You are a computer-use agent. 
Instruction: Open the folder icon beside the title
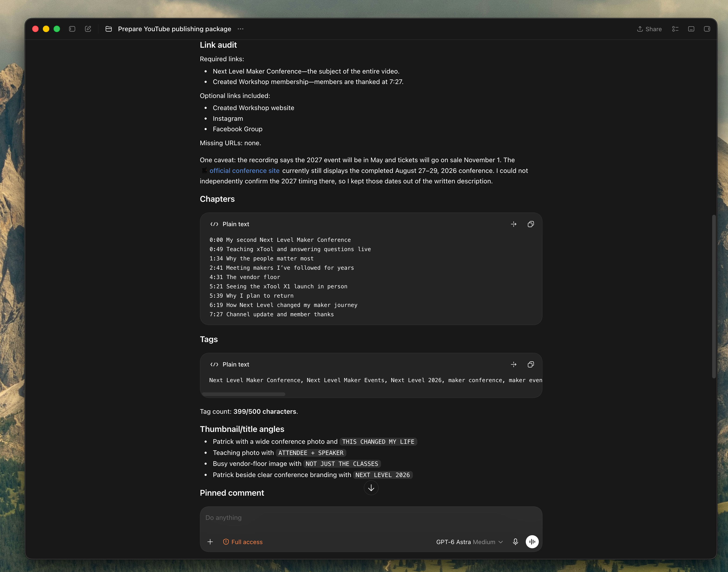point(108,29)
